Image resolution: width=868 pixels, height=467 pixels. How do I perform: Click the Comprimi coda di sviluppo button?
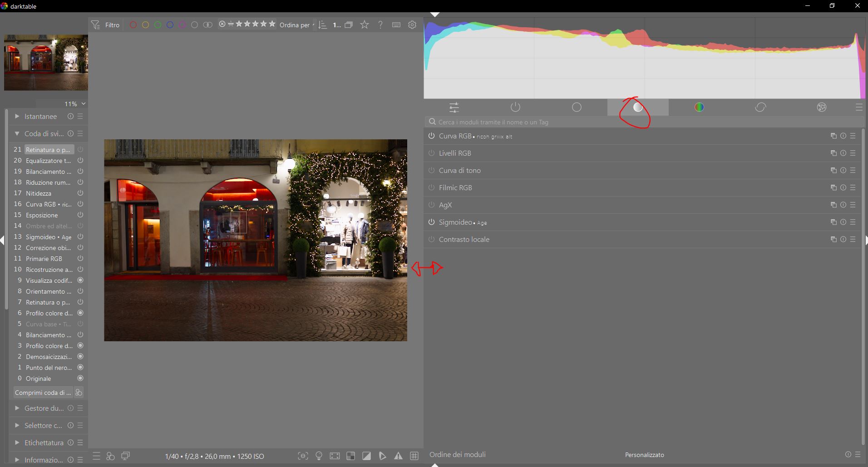(43, 393)
